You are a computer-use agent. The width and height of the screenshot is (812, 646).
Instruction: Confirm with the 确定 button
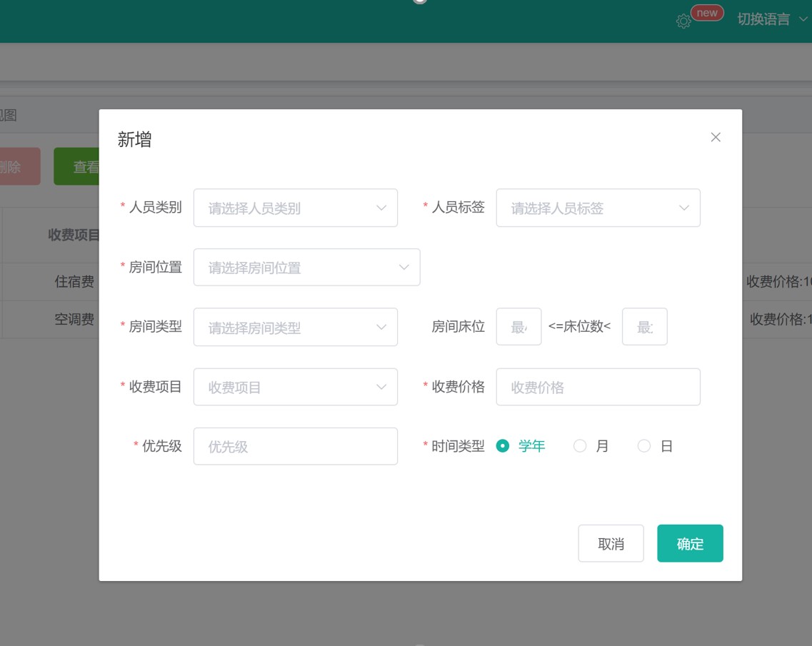(x=690, y=543)
